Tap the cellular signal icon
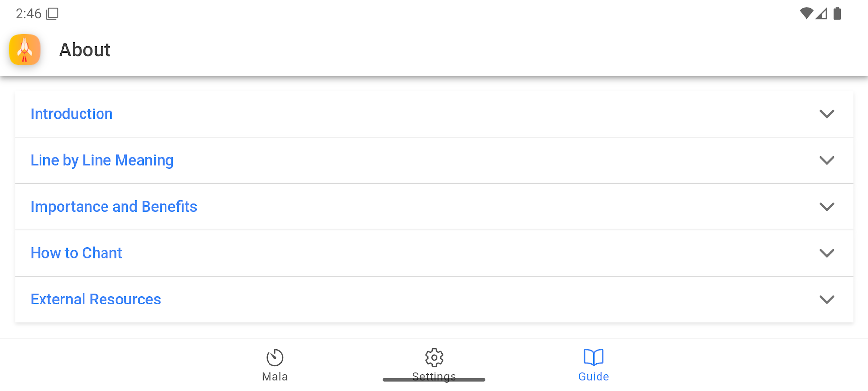 click(x=821, y=13)
